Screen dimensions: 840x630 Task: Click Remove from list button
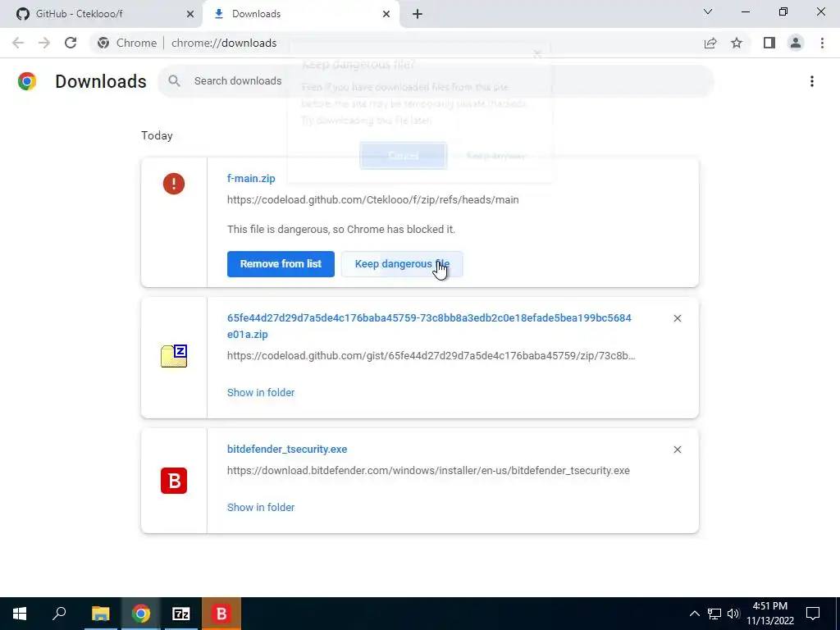[x=281, y=264]
